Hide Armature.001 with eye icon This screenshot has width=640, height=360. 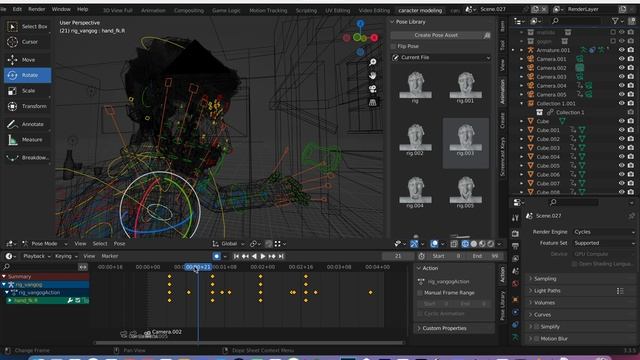(622, 50)
